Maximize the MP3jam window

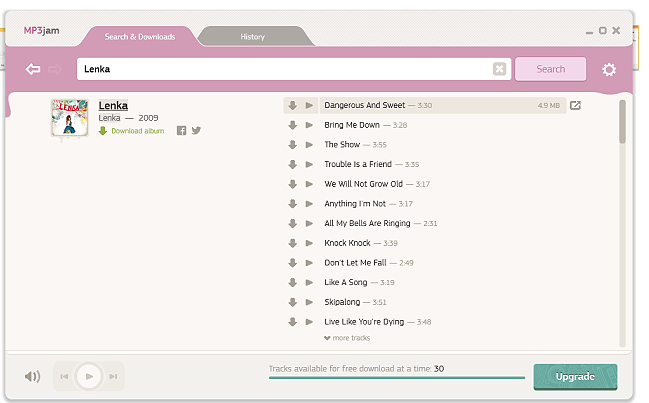tap(603, 31)
